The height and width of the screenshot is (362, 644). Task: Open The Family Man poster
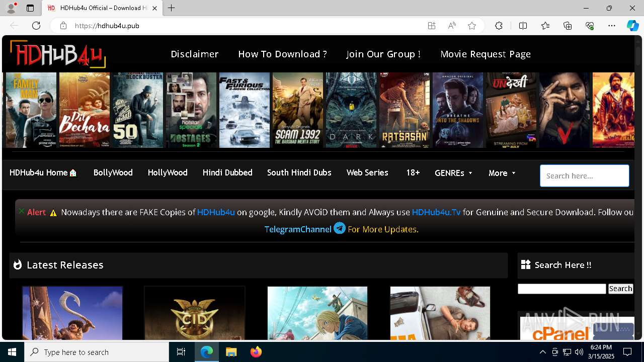[x=31, y=110]
